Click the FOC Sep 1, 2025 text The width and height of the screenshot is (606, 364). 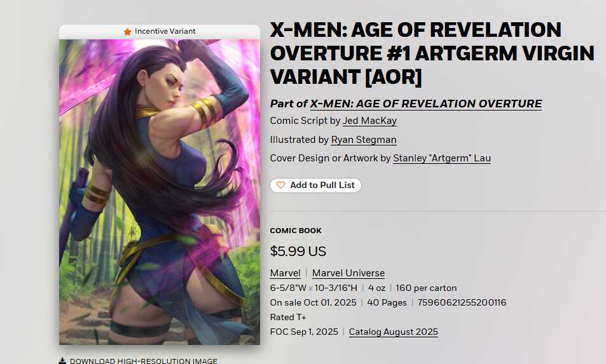(x=304, y=332)
